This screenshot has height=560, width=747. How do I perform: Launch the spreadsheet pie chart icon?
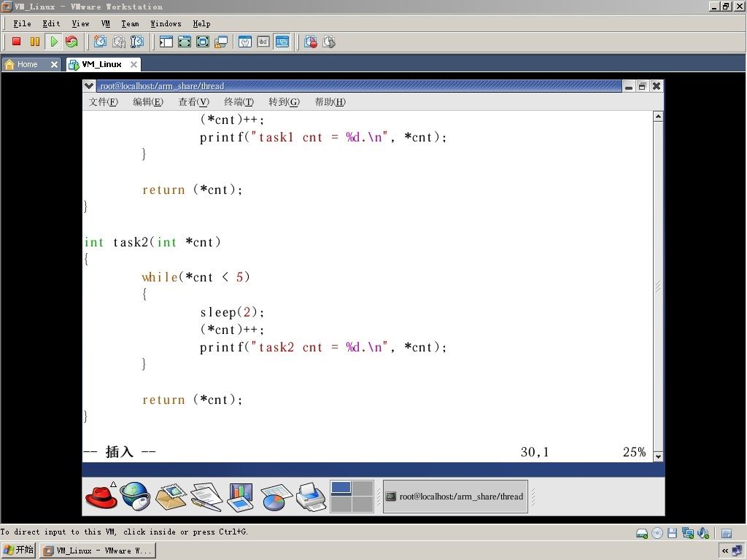tap(276, 496)
